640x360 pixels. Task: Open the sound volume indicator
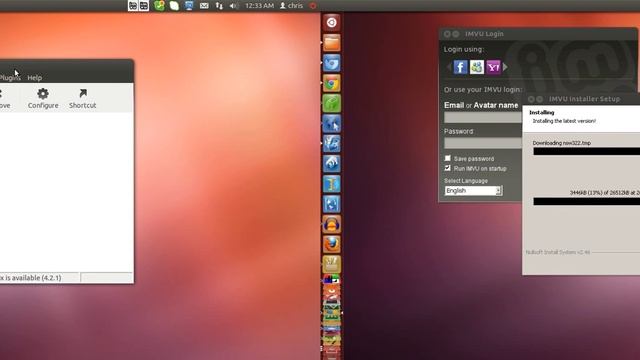[234, 6]
